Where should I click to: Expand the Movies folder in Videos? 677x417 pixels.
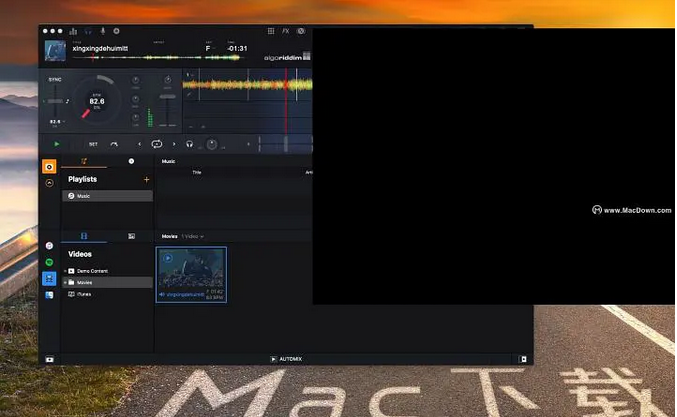[63, 283]
